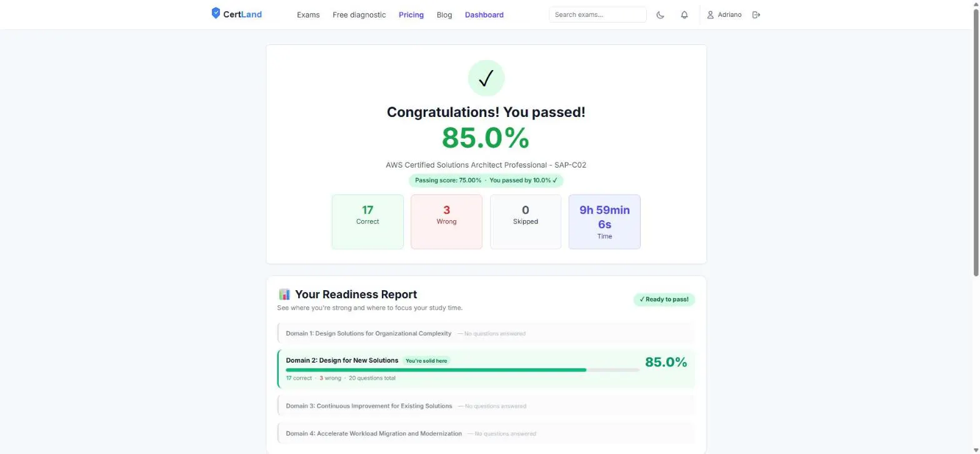
Task: Open the Pricing page
Action: (411, 15)
